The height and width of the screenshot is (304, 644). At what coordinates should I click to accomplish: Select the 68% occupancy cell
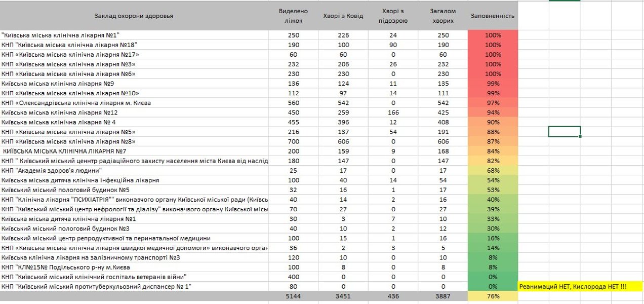click(x=493, y=171)
